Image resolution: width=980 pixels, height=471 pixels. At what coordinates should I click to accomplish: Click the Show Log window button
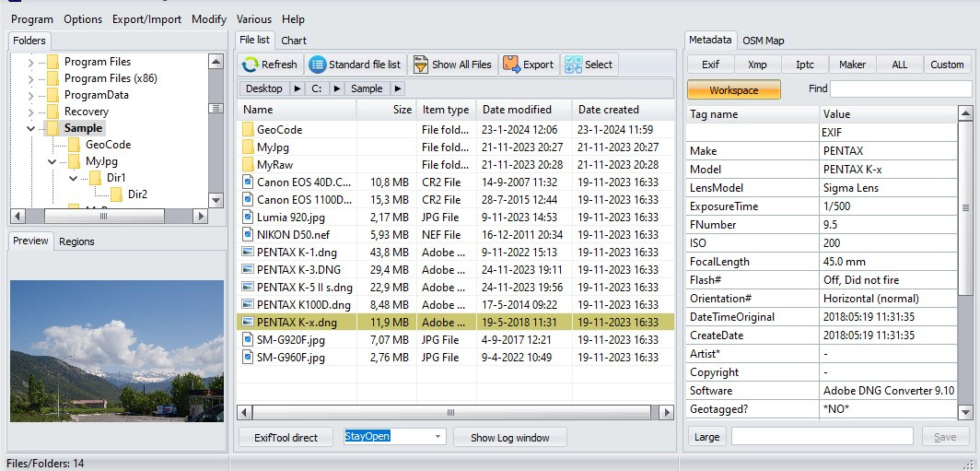click(x=510, y=438)
